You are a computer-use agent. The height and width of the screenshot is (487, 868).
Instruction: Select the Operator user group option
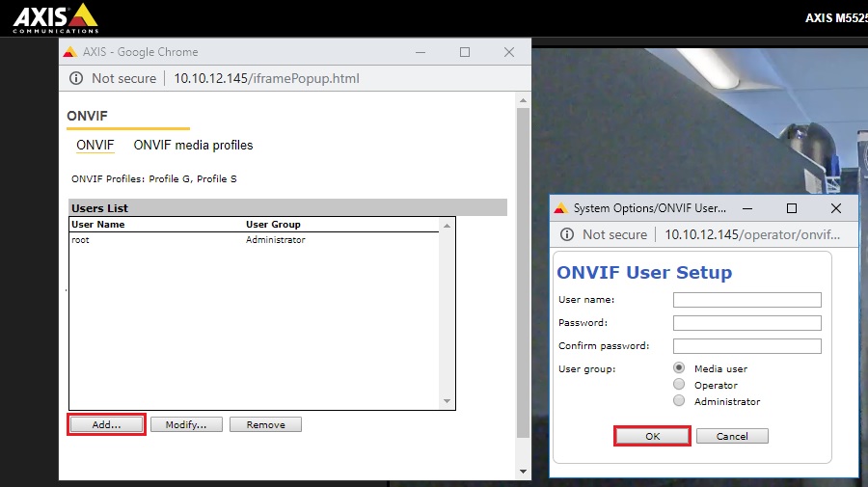[679, 385]
